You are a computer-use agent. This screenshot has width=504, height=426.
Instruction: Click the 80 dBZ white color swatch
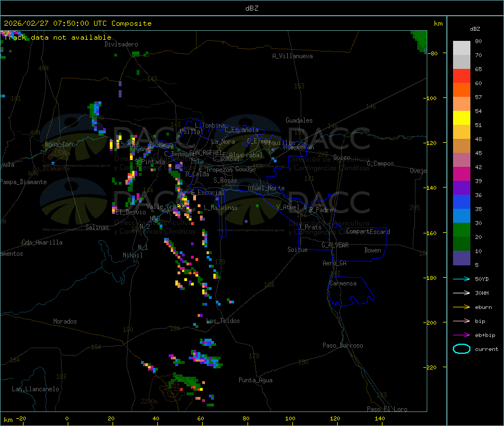coord(461,48)
